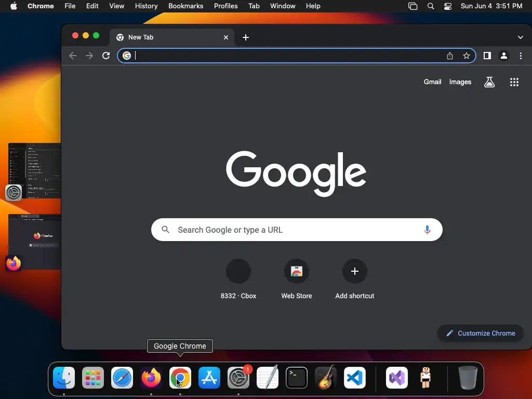Select the New Tab tab
The image size is (532, 399).
tap(171, 37)
